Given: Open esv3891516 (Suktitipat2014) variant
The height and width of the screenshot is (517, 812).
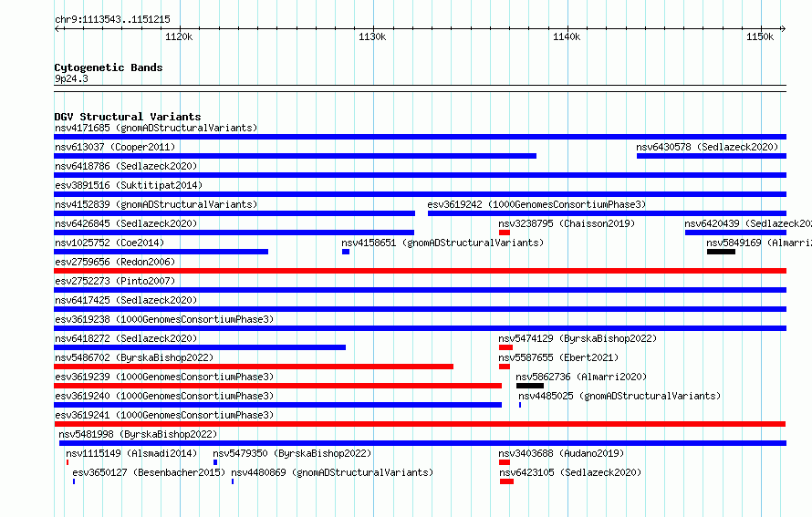Looking at the screenshot, I should tap(129, 185).
